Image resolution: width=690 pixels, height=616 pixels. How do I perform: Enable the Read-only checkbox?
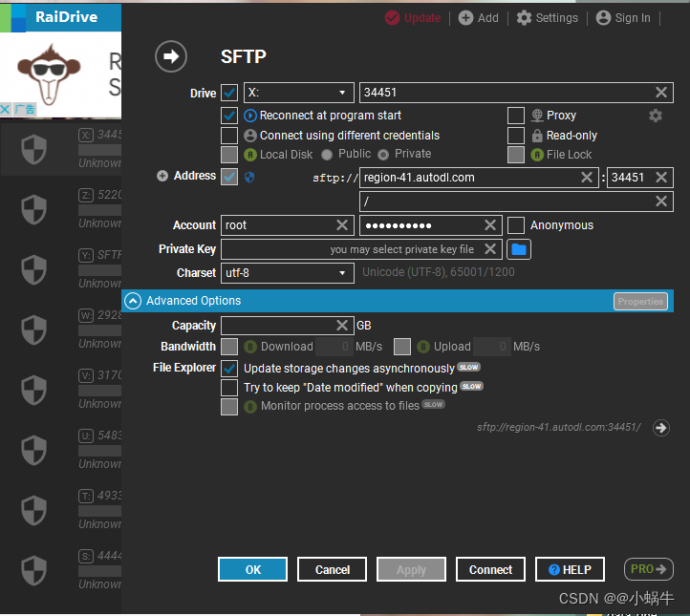point(516,136)
